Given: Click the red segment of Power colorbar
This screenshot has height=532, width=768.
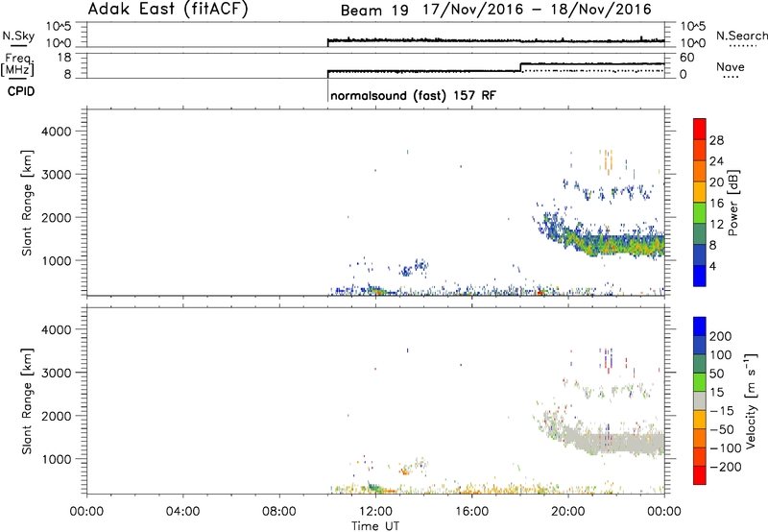Looking at the screenshot, I should 700,129.
